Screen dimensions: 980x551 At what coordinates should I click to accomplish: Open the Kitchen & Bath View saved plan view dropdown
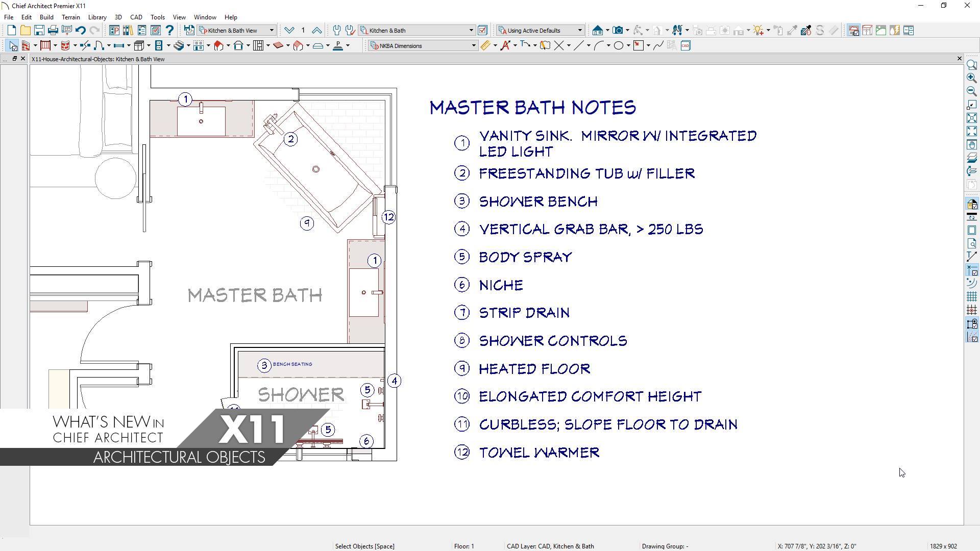(x=237, y=31)
